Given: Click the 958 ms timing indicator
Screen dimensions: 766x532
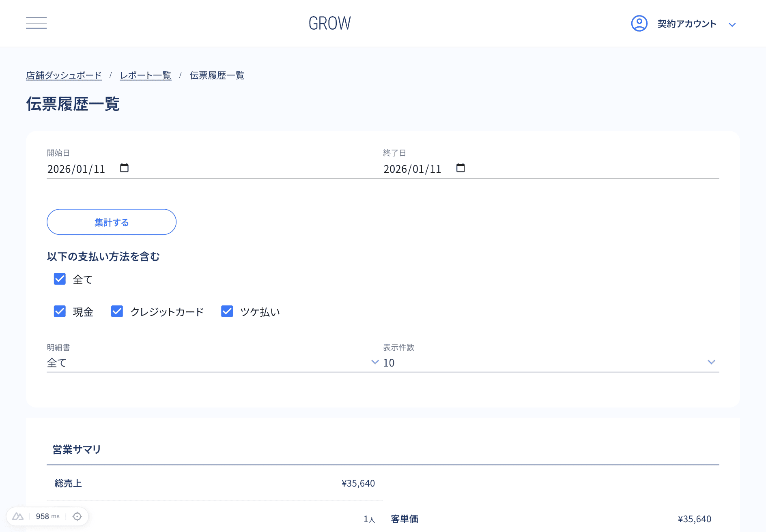Looking at the screenshot, I should (47, 516).
